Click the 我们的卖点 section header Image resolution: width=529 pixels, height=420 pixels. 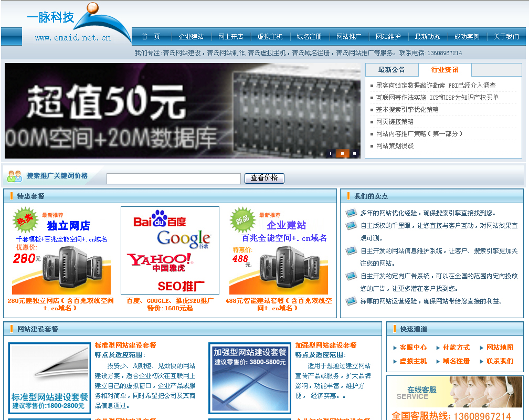[x=371, y=196]
